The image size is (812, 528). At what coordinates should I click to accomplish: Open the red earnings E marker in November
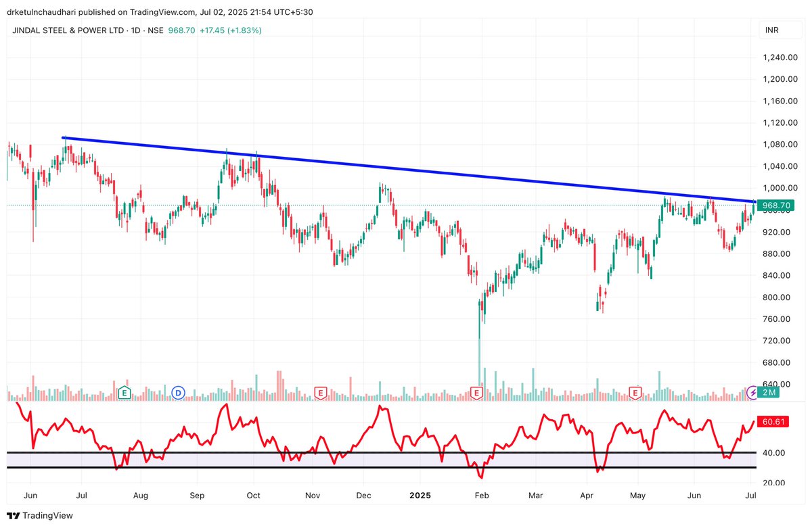(x=321, y=392)
